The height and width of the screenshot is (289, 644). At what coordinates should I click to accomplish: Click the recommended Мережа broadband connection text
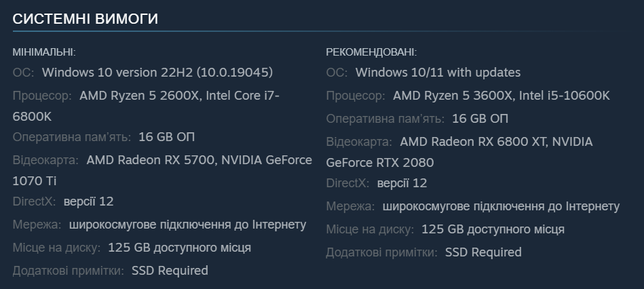(501, 206)
